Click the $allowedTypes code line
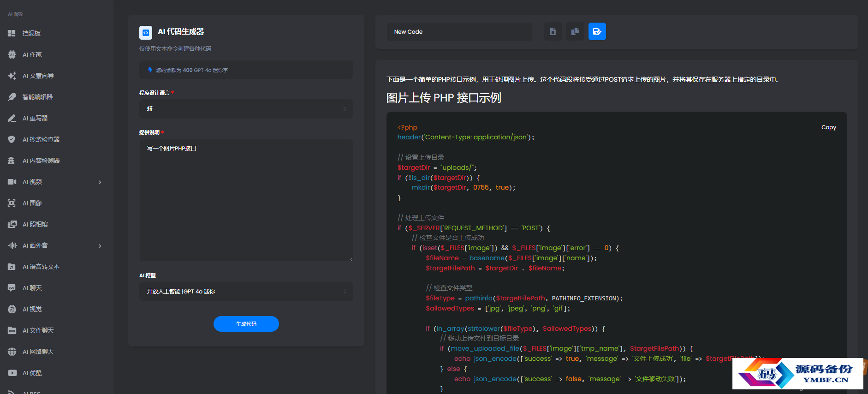 click(x=498, y=308)
